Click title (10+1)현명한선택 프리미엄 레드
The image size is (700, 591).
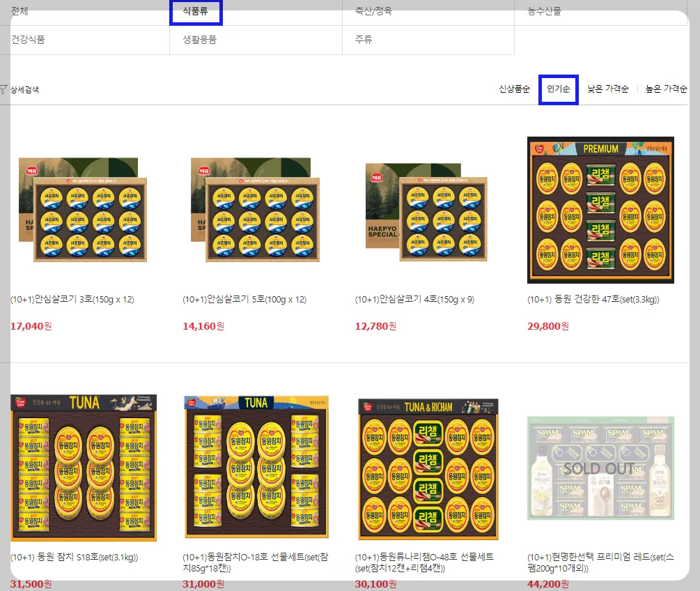(x=600, y=562)
